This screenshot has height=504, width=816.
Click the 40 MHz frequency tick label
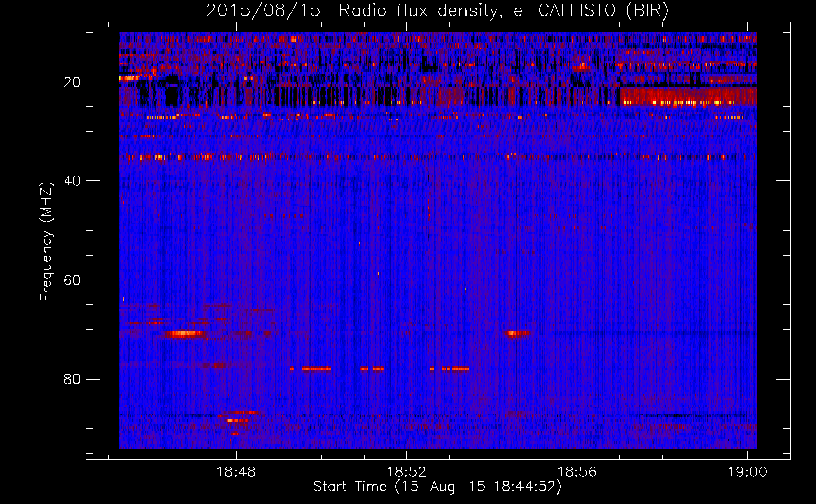click(72, 181)
